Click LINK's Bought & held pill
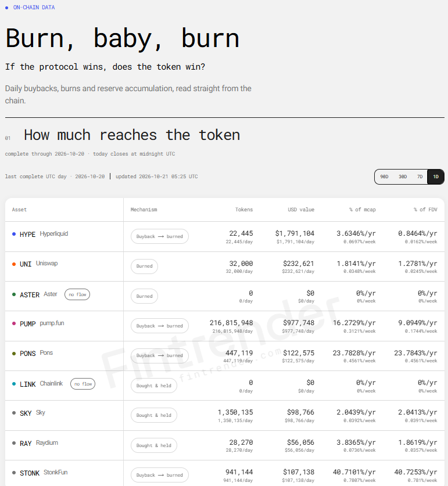This screenshot has width=448, height=486. (x=154, y=386)
